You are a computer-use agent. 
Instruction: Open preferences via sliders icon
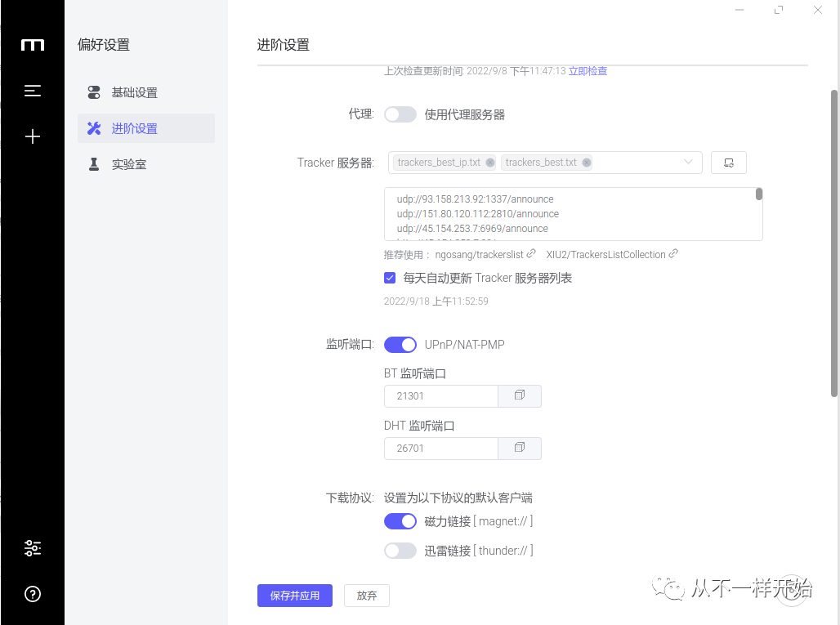click(33, 548)
